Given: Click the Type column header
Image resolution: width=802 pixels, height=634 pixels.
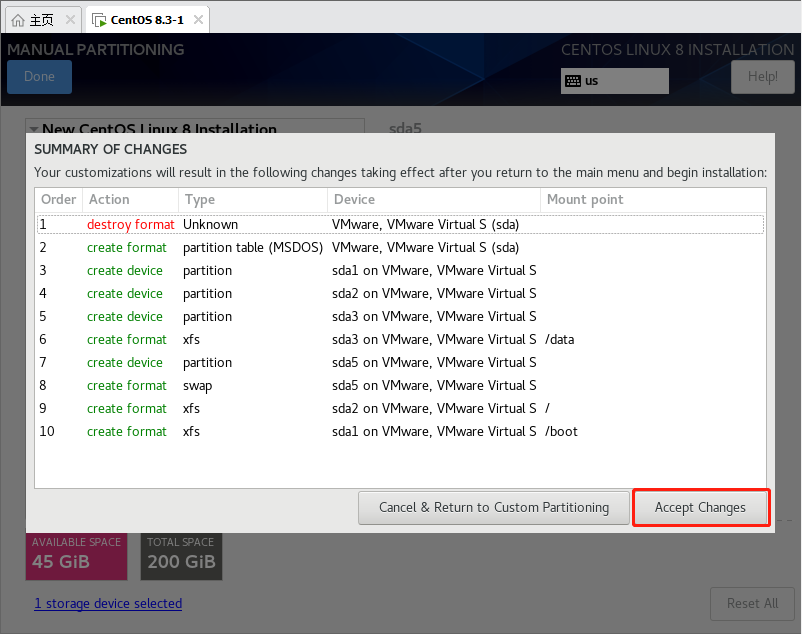Looking at the screenshot, I should coord(253,199).
